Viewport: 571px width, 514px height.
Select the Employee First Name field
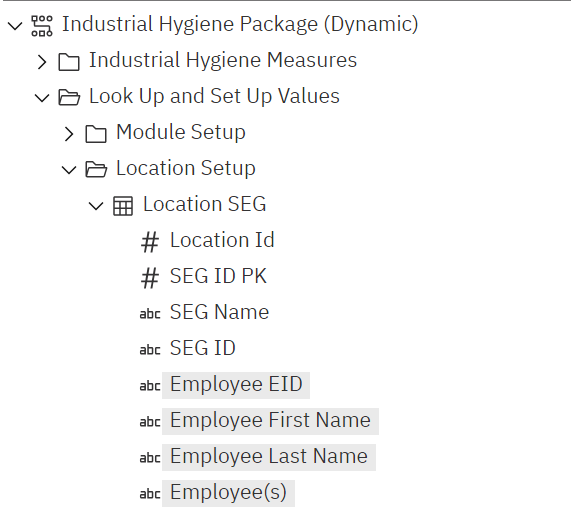[x=270, y=421]
